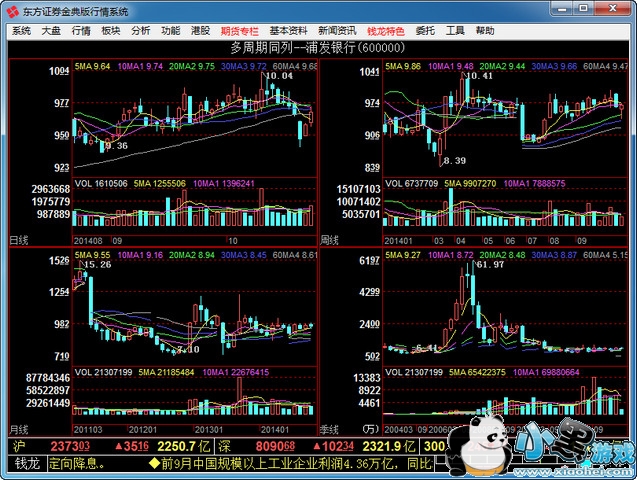
Task: Select the 周线 chart period label
Action: click(x=329, y=240)
